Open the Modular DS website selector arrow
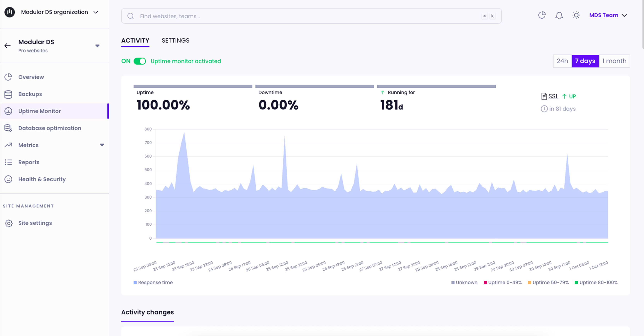The height and width of the screenshot is (336, 644). (x=97, y=46)
